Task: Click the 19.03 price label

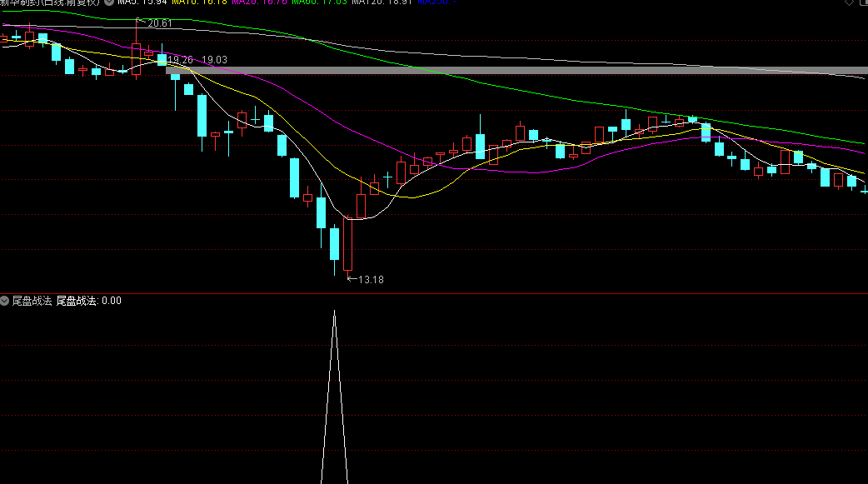Action: [x=214, y=60]
